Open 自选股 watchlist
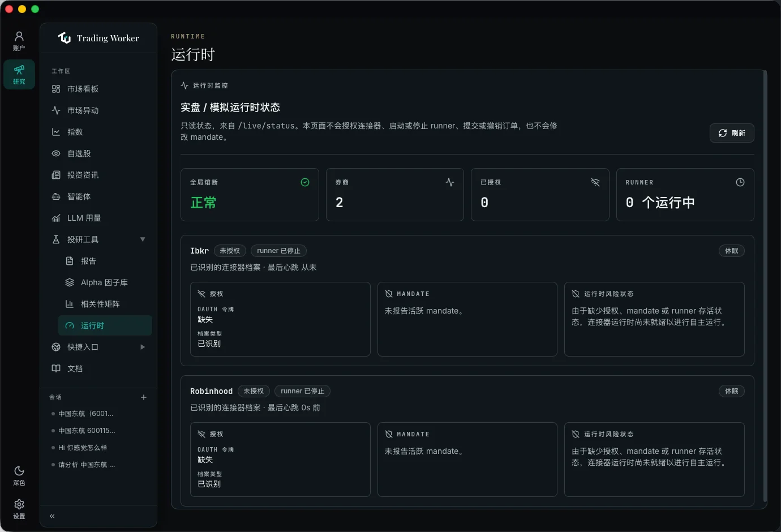 (98, 153)
